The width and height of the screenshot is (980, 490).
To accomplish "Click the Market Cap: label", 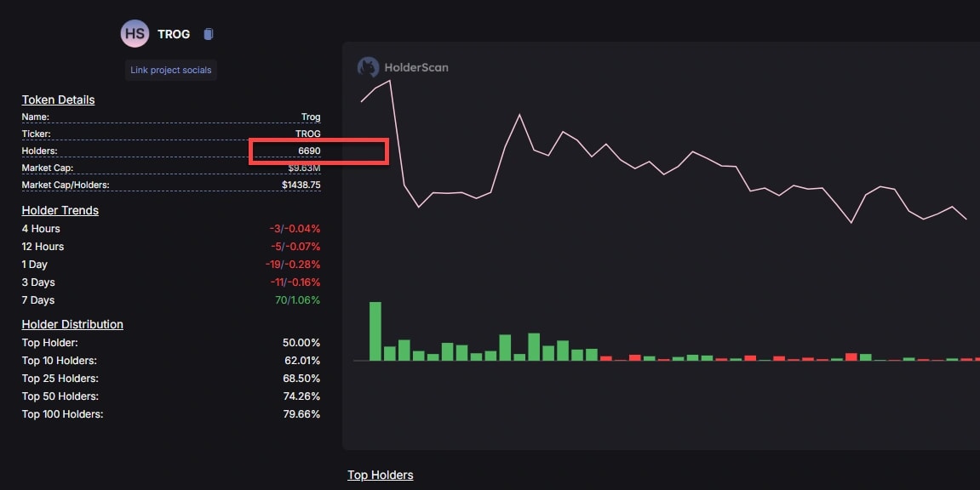I will click(48, 168).
